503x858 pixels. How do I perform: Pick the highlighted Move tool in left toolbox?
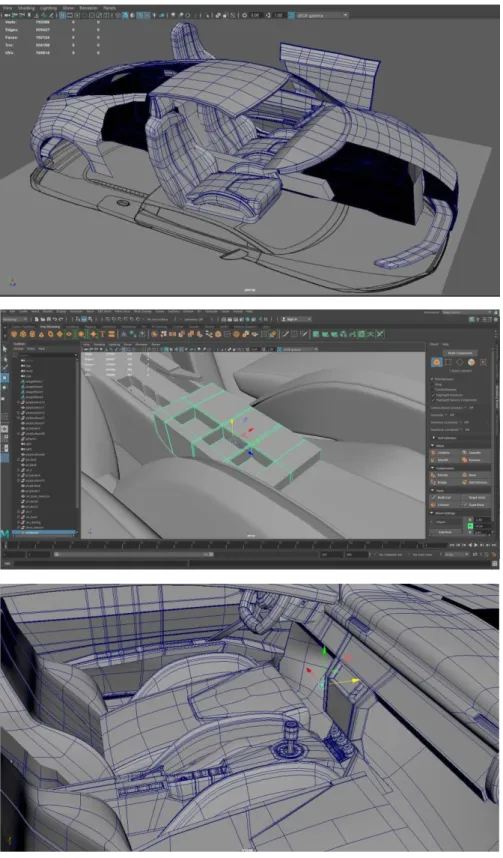coord(5,377)
